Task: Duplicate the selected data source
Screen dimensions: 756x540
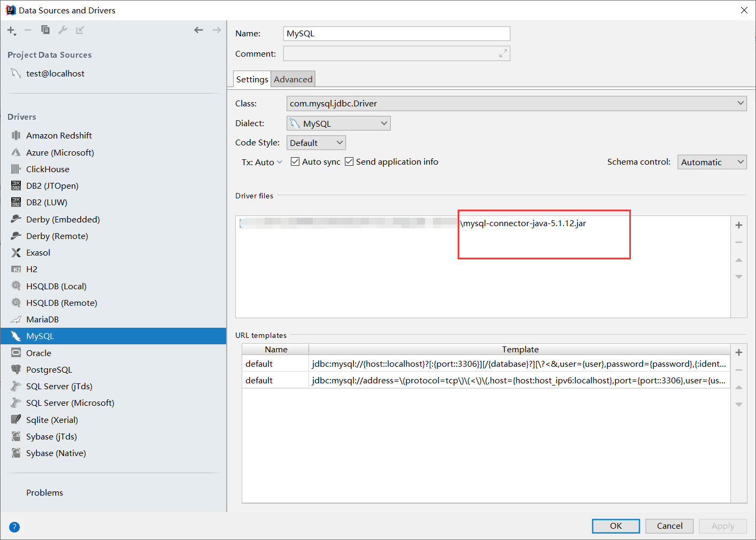Action: pos(45,30)
